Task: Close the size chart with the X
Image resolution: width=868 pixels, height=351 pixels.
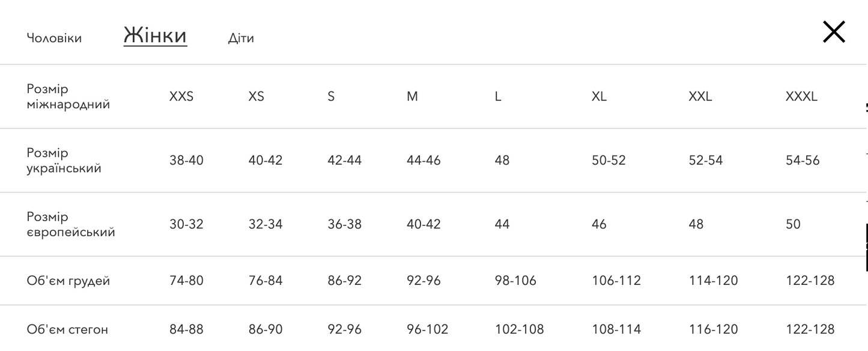Action: [834, 32]
